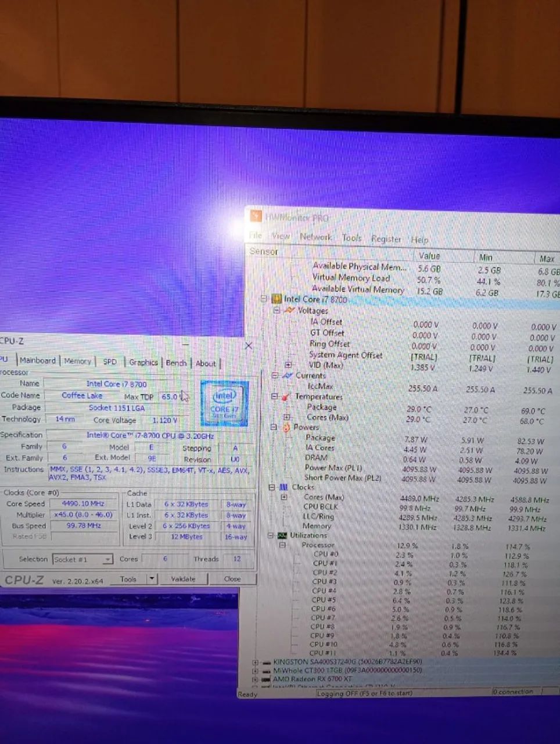Click the MiWhole CT300 drive icon
This screenshot has height=744, width=560.
point(267,670)
